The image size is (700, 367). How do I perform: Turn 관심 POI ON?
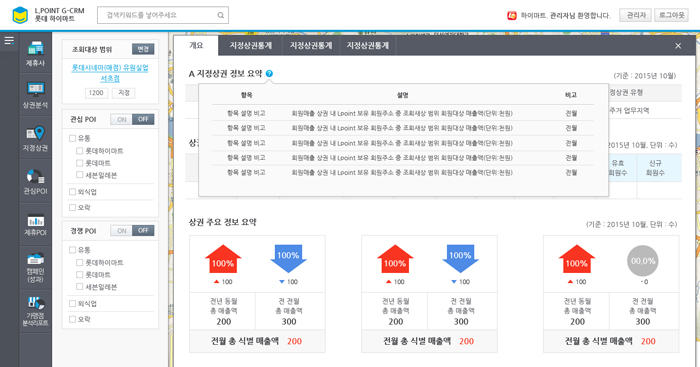(x=121, y=119)
